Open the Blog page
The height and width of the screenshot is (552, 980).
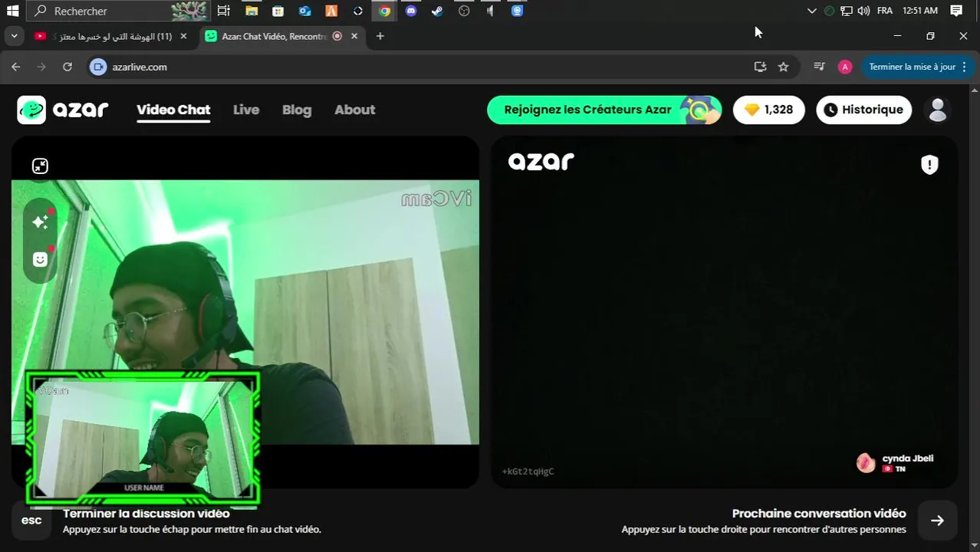pos(297,110)
